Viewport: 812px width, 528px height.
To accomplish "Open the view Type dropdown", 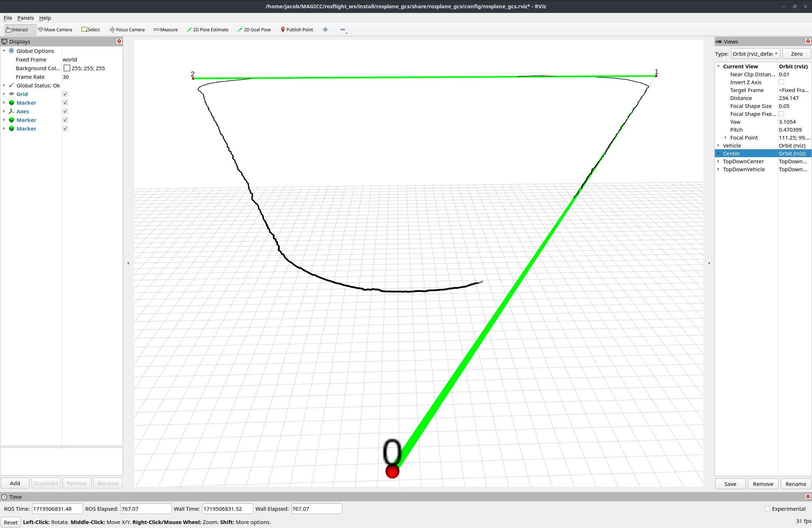I will 755,54.
